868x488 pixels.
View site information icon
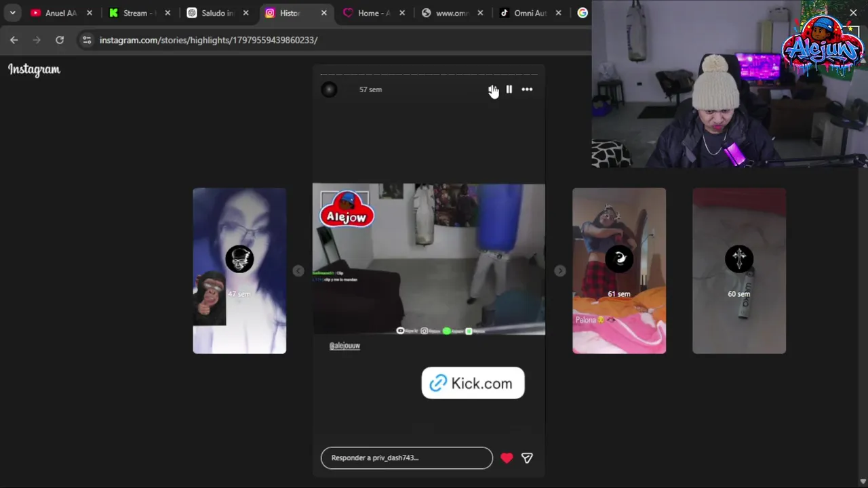coord(87,40)
